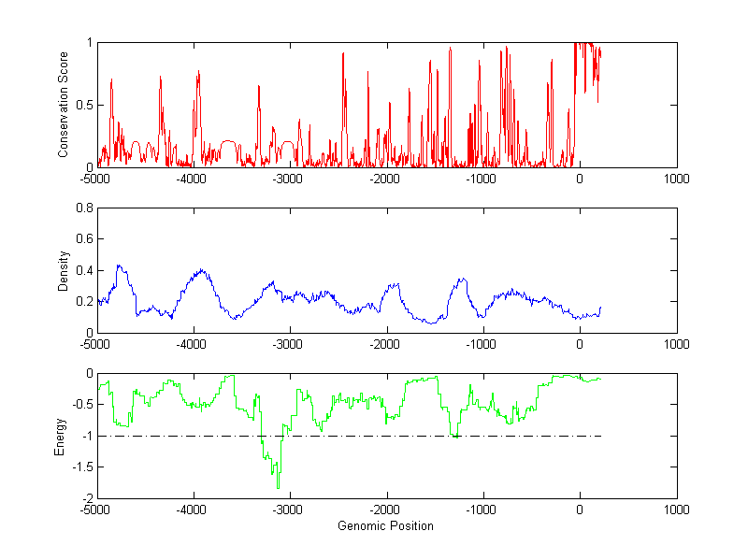The width and height of the screenshot is (748, 560).
Task: Click the "Conservation Score" y-axis label
Action: coord(65,105)
